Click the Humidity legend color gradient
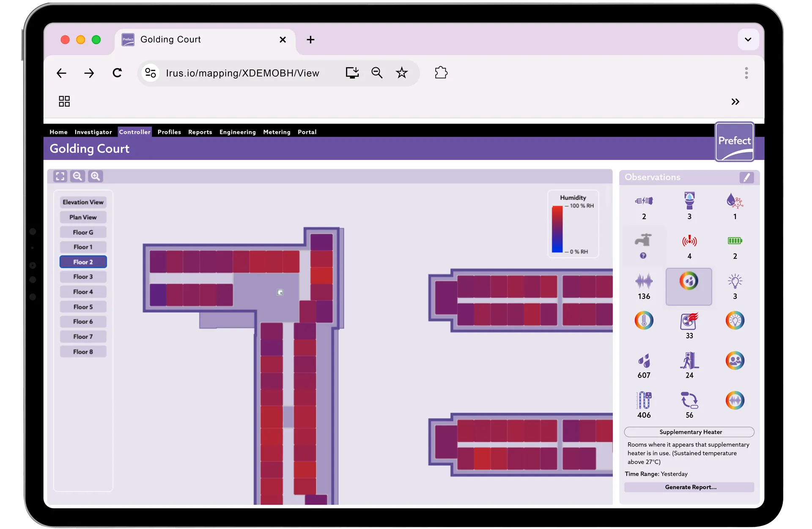The image size is (812, 529). (x=557, y=229)
